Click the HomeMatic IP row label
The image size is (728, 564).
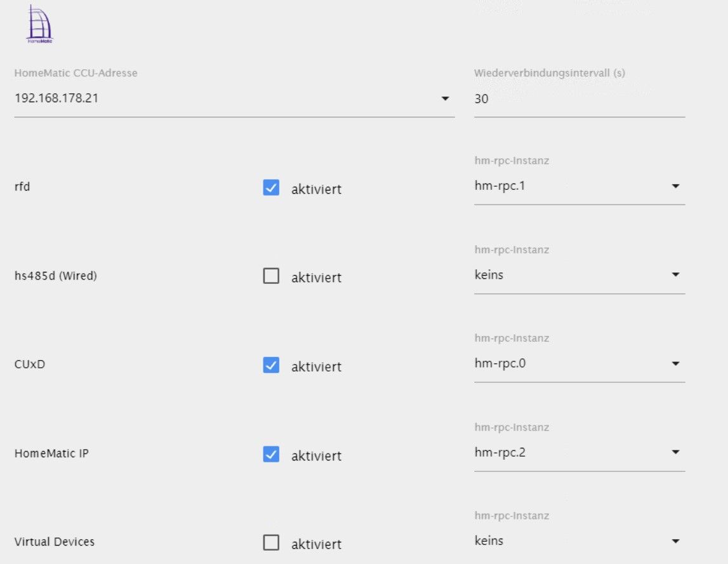coord(51,453)
